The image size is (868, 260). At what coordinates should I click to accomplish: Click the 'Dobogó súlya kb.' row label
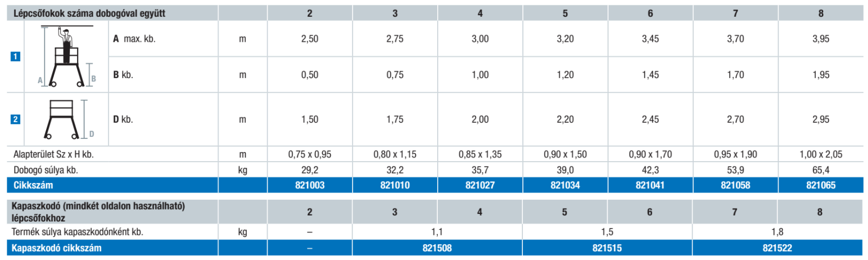point(46,170)
